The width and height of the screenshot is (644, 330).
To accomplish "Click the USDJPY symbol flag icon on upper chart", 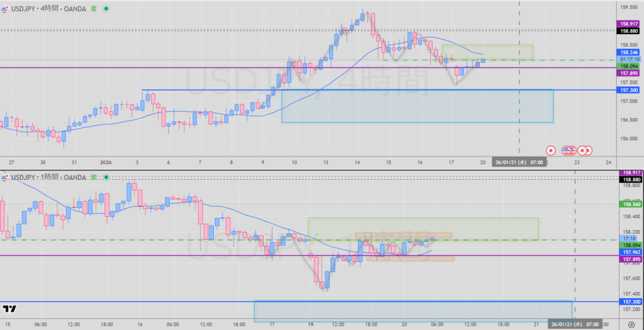I will coord(5,9).
